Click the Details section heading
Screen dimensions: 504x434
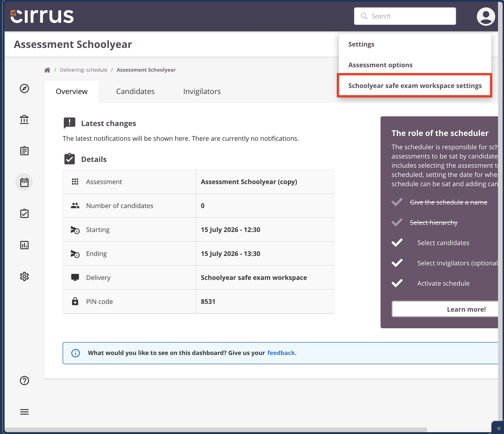click(x=94, y=159)
